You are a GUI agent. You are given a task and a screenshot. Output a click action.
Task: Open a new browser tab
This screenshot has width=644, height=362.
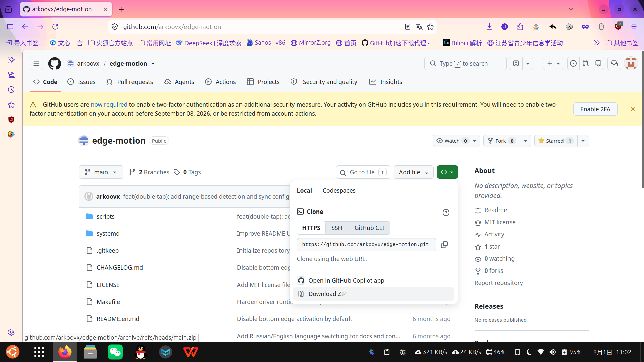coord(121,9)
